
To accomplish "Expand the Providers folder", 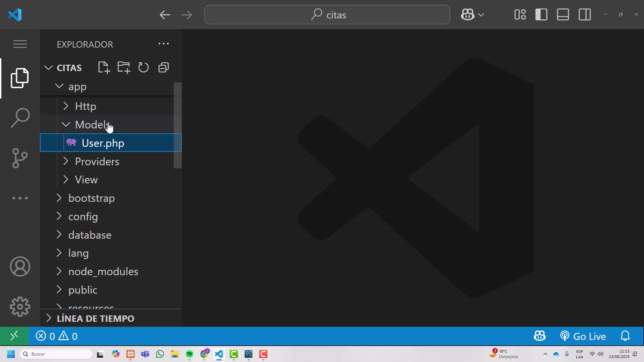I will pyautogui.click(x=107, y=162).
